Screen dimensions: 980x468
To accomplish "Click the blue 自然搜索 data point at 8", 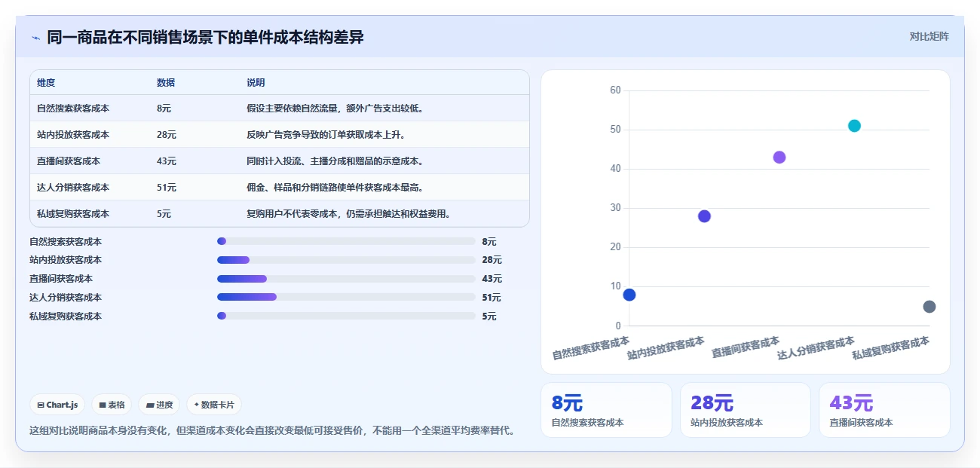I will [x=629, y=295].
